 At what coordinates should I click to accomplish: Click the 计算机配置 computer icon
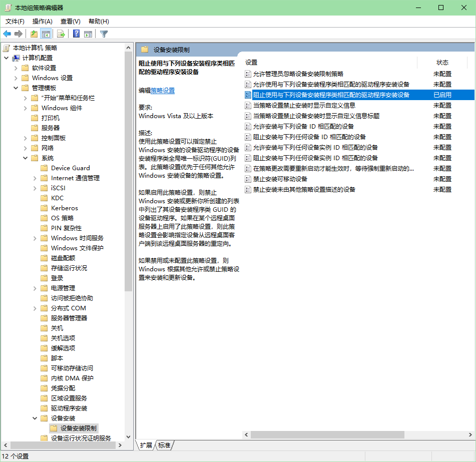[16, 58]
